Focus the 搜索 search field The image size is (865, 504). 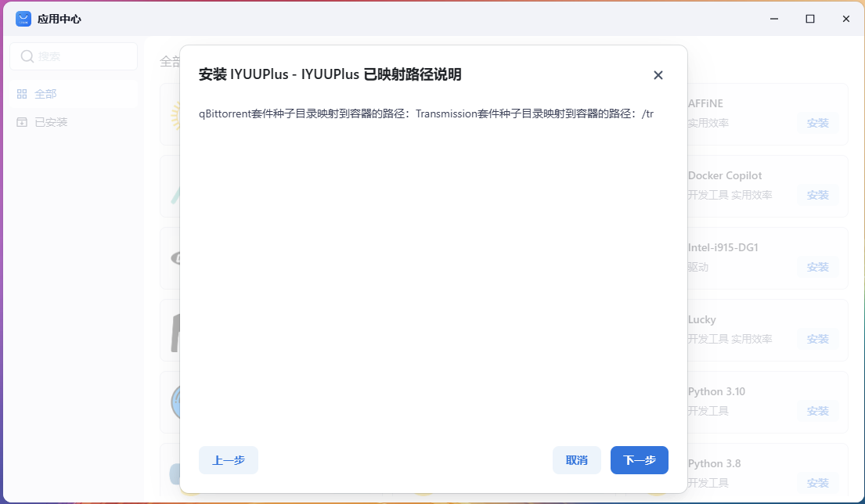point(74,56)
